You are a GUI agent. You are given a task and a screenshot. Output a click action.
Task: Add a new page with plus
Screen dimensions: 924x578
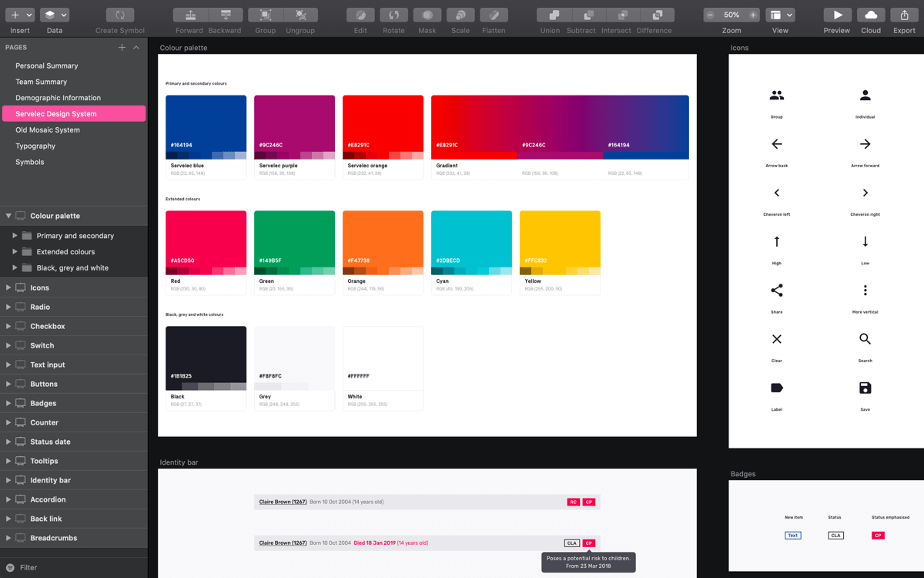click(122, 47)
